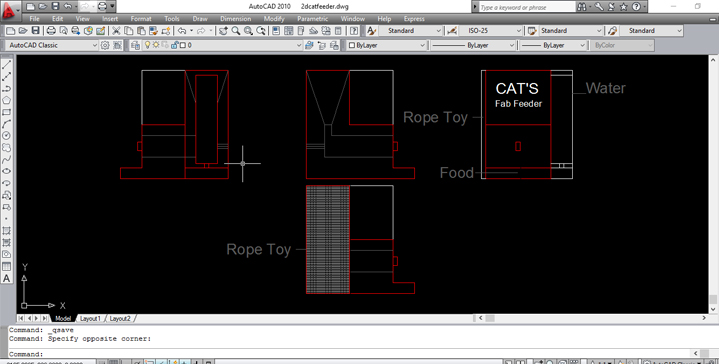Click the Make Object's Layer Current icon
The image size is (719, 364).
[x=309, y=45]
